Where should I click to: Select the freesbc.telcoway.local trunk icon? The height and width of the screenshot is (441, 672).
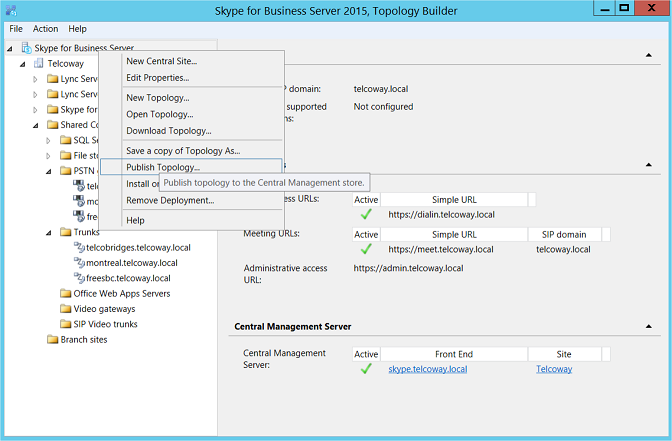79,278
